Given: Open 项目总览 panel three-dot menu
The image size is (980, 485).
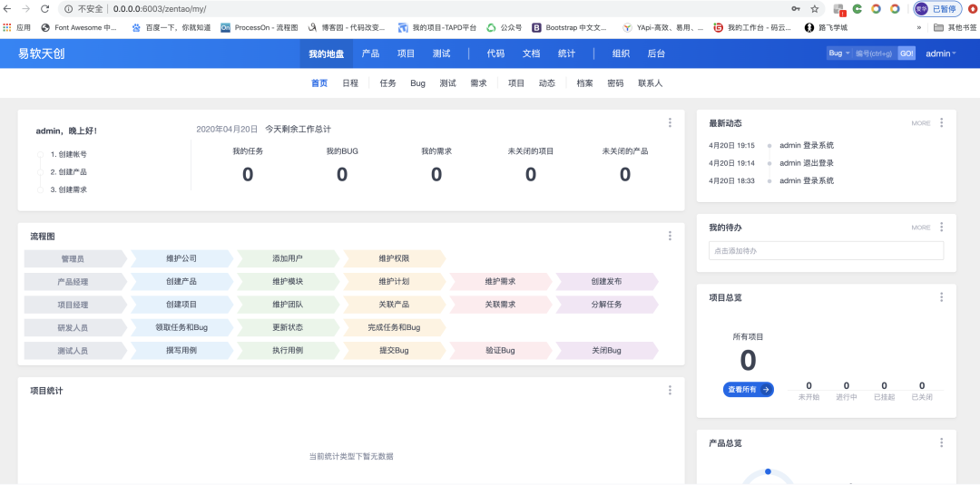Looking at the screenshot, I should (942, 297).
